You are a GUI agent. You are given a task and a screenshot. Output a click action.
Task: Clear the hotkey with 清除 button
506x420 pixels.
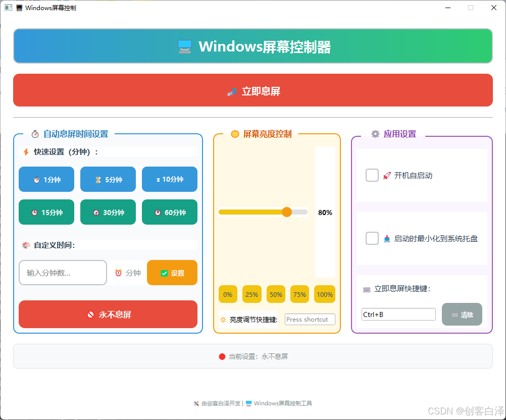coord(462,314)
